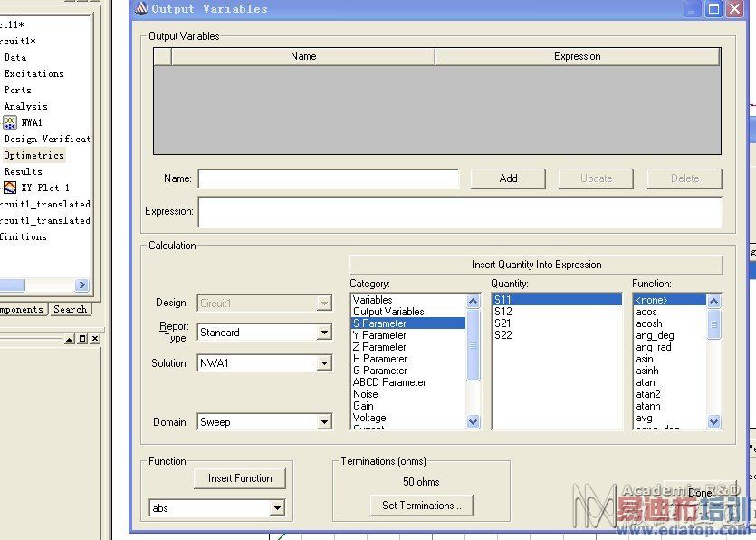Select atan in the Function list

(x=669, y=382)
